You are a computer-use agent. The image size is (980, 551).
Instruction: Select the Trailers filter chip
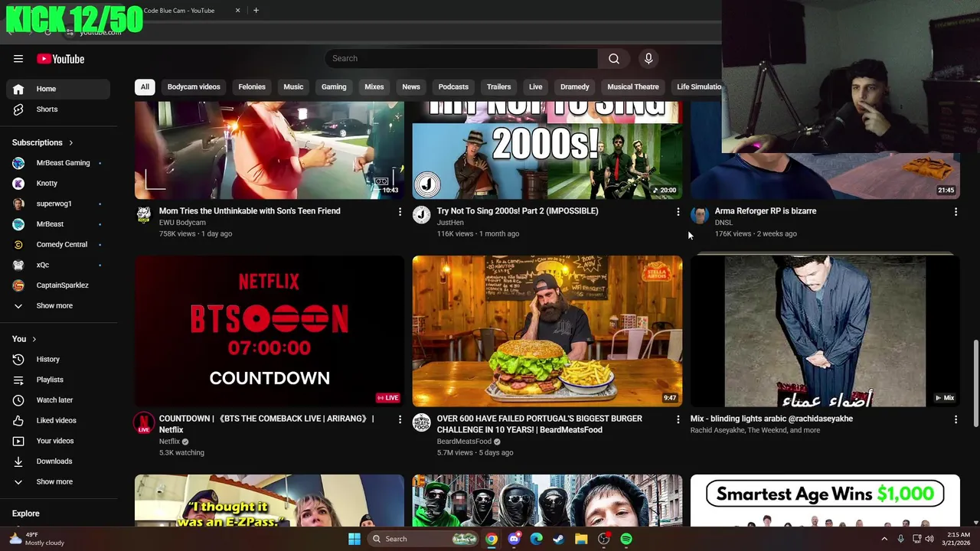[498, 87]
